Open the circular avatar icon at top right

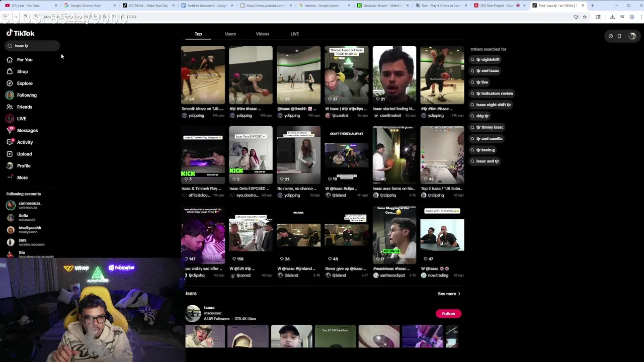point(632,36)
